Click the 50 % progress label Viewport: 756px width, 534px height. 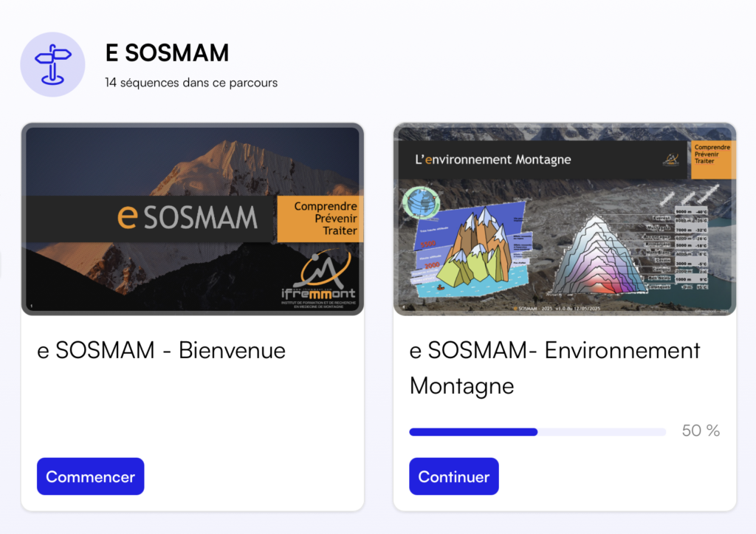(x=701, y=431)
